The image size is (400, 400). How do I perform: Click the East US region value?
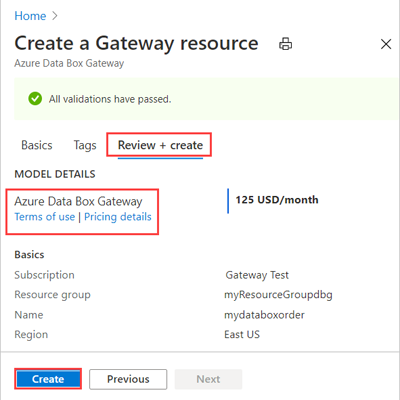[x=242, y=334]
